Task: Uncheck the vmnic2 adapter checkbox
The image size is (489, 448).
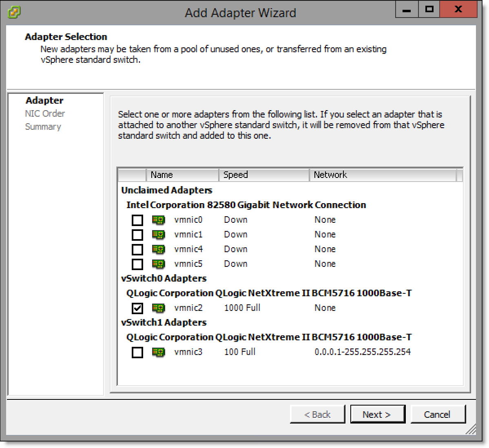Action: pyautogui.click(x=137, y=308)
